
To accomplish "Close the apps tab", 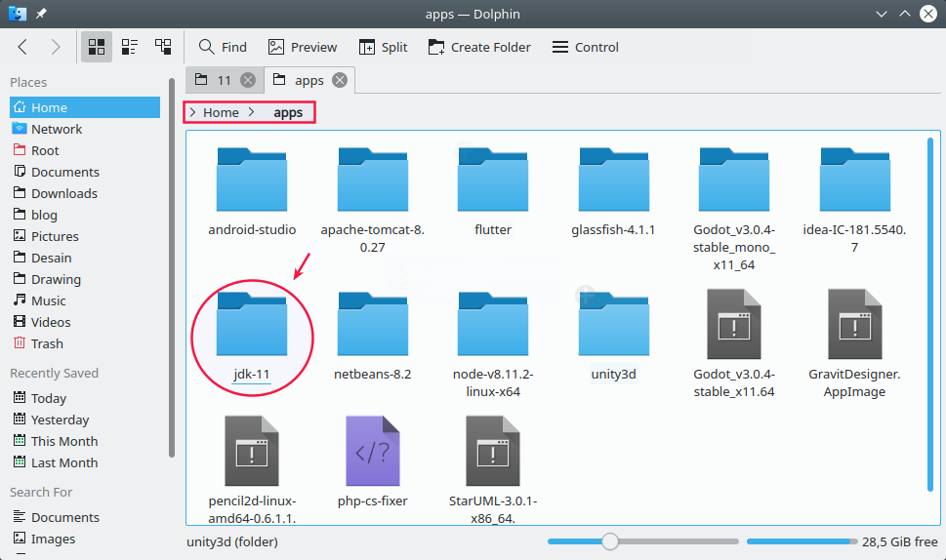I will point(339,80).
